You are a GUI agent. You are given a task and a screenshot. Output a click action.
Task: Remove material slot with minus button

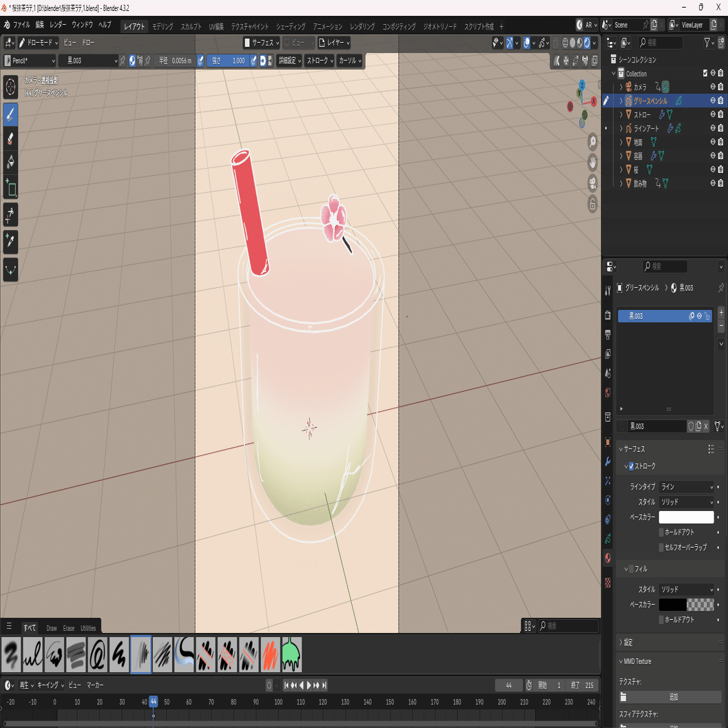pos(721,326)
